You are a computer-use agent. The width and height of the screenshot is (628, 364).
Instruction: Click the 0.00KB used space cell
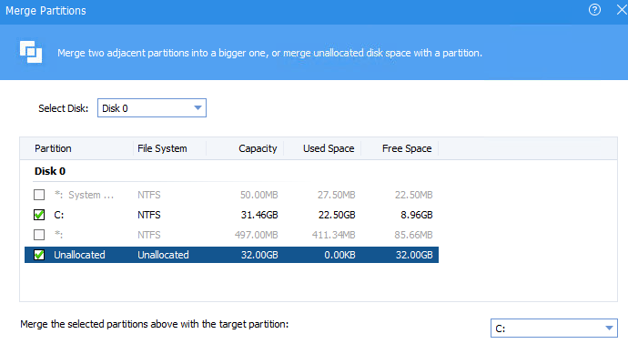339,255
